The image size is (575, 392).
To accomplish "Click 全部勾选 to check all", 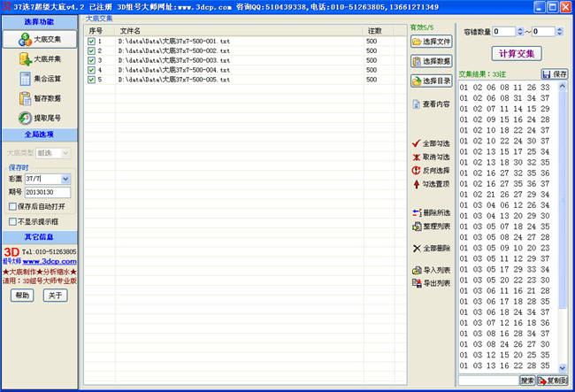I will (x=432, y=143).
